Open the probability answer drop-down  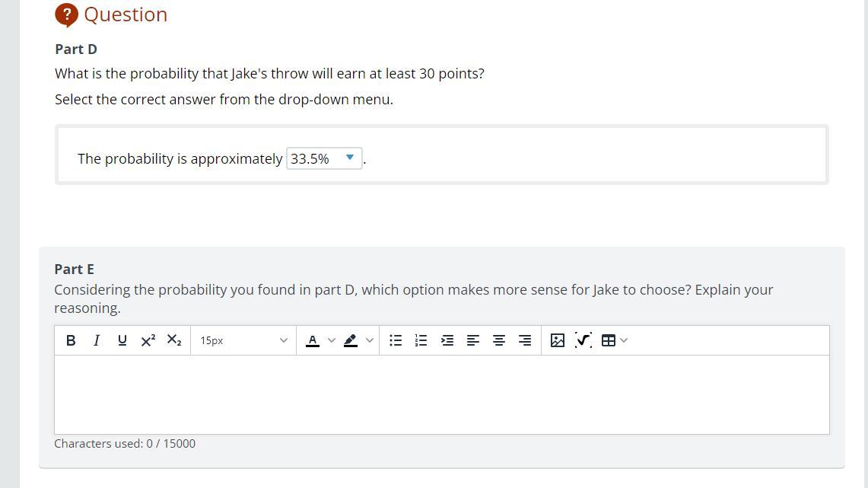[324, 158]
